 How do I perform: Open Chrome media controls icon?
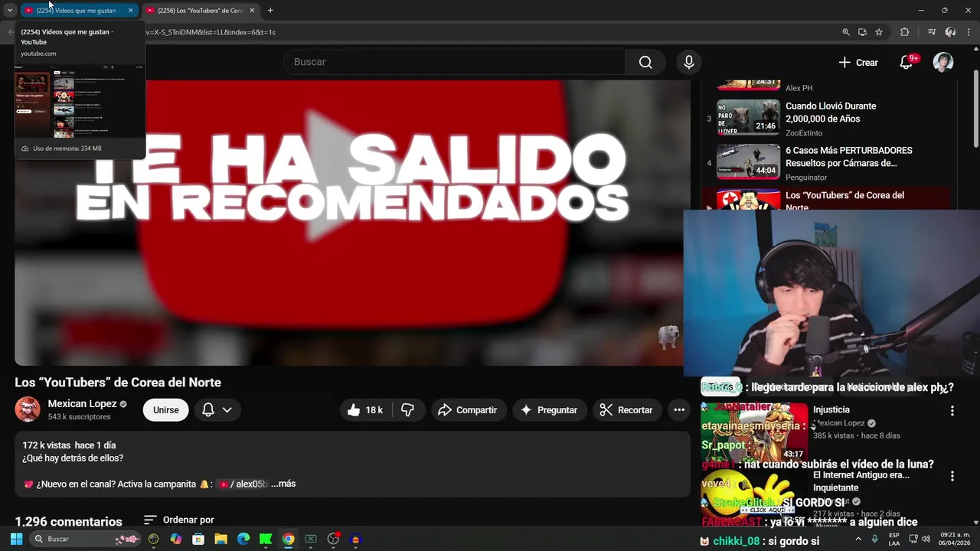pos(932,32)
